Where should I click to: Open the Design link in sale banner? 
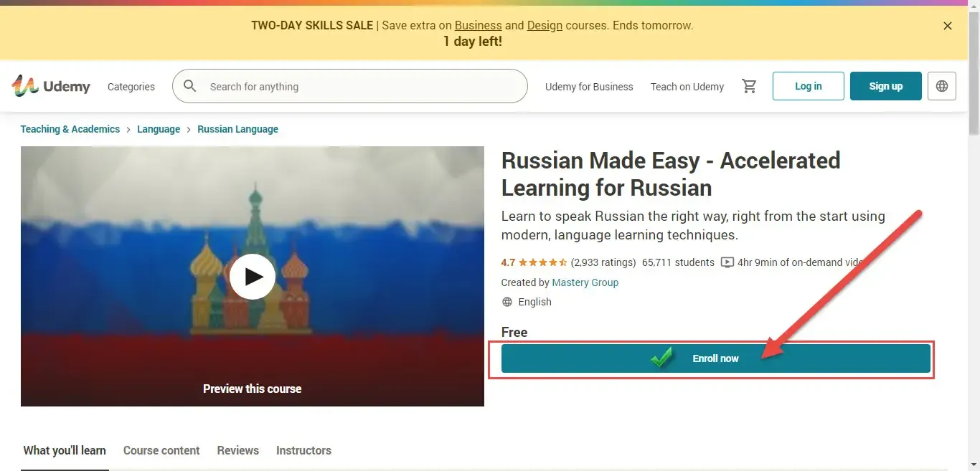click(545, 25)
